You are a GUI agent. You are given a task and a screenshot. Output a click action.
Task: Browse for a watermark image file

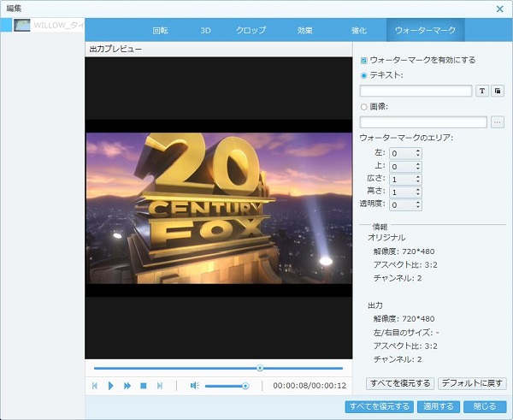498,122
